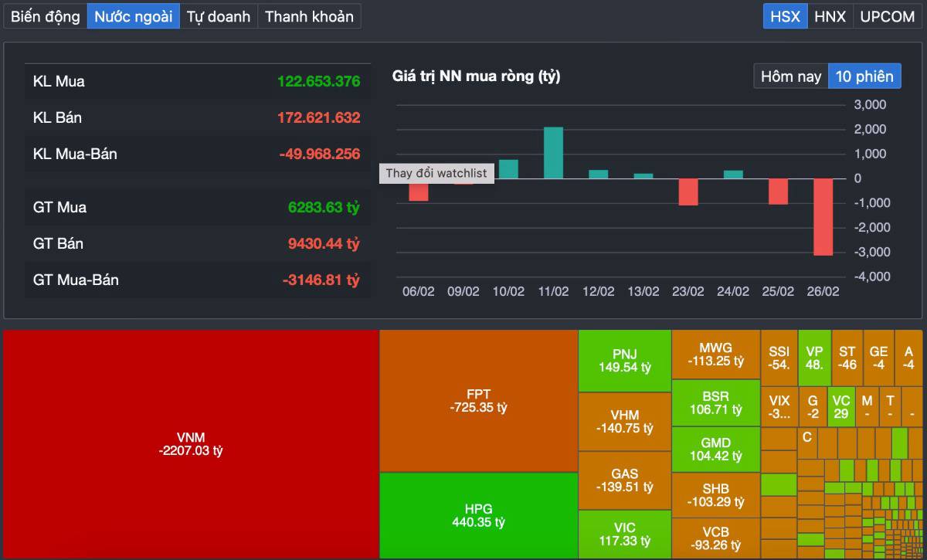Click the SSI treemap tile
The height and width of the screenshot is (560, 927).
tap(779, 358)
